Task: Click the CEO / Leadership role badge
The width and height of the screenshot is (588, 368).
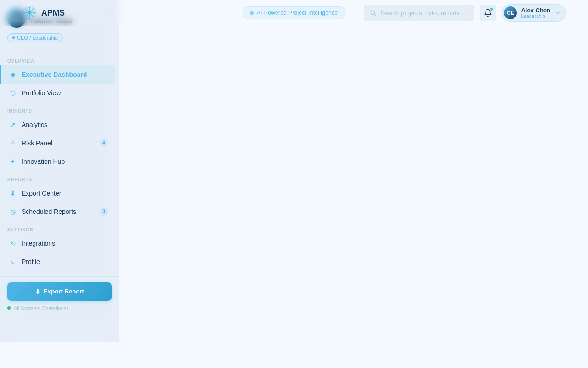Action: 35,38
